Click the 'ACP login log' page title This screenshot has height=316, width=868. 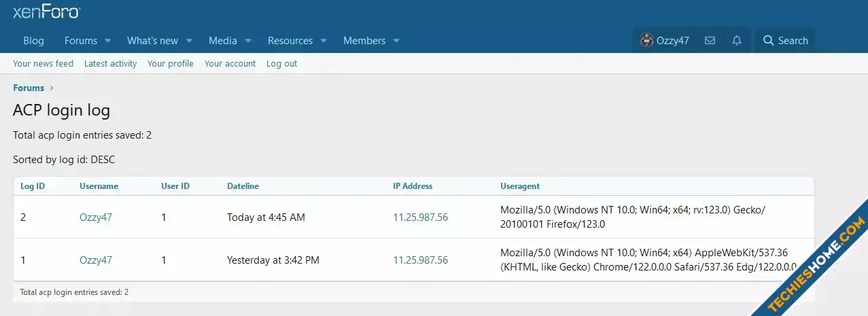61,111
